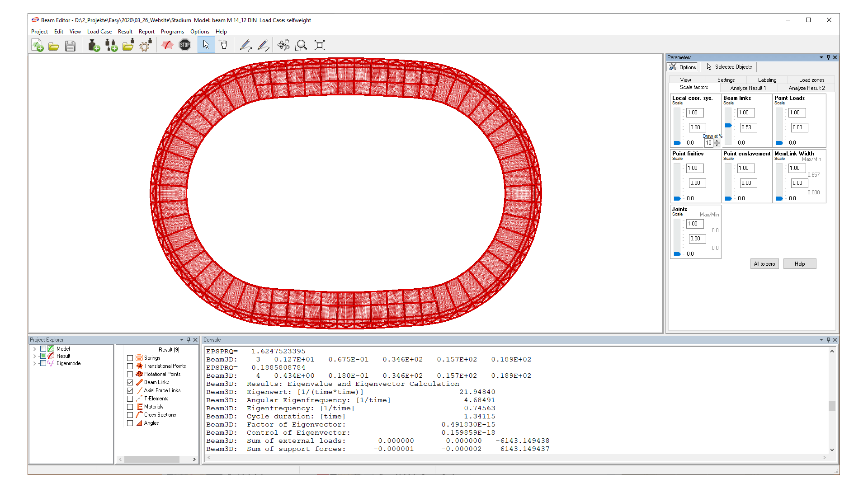Viewport: 868px width, 488px height.
Task: Click the Beam links scale slider handle
Action: [x=728, y=126]
